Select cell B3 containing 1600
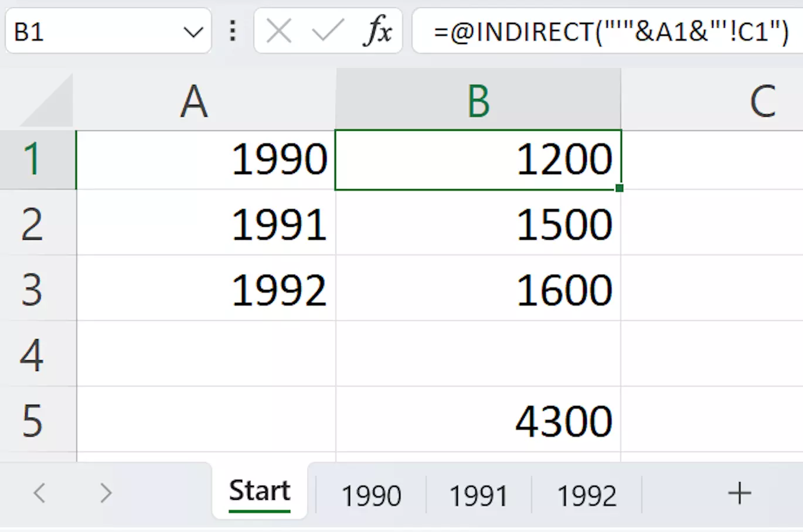The height and width of the screenshot is (532, 803). (x=478, y=288)
